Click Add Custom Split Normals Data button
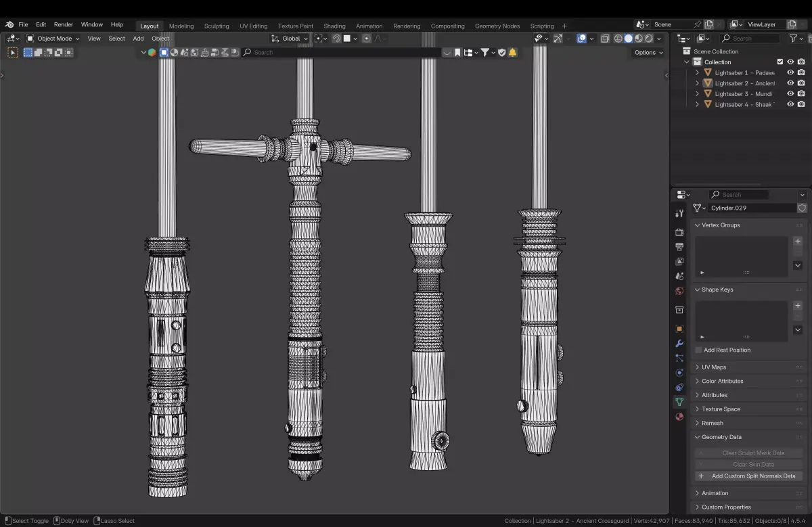812x527 pixels. 749,476
